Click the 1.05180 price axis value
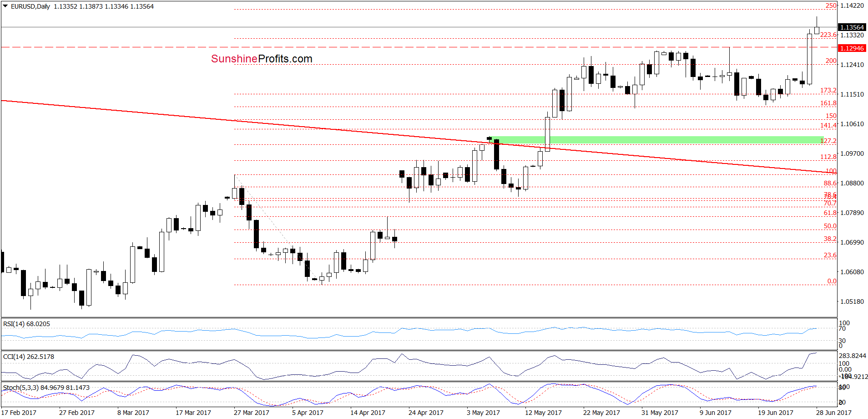The width and height of the screenshot is (868, 419). point(852,301)
